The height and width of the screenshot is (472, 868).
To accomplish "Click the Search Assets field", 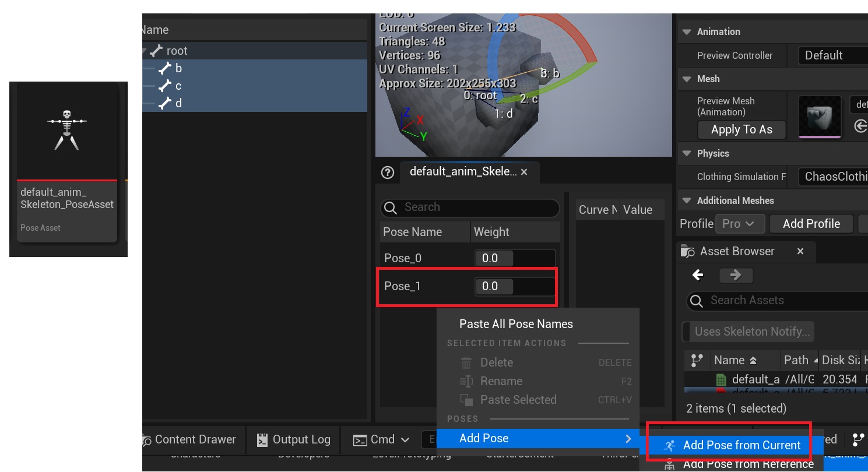I will coord(778,301).
